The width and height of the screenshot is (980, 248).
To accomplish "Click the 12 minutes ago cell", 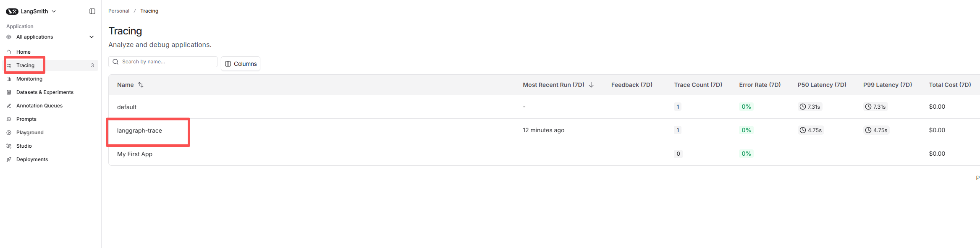I will [x=543, y=130].
